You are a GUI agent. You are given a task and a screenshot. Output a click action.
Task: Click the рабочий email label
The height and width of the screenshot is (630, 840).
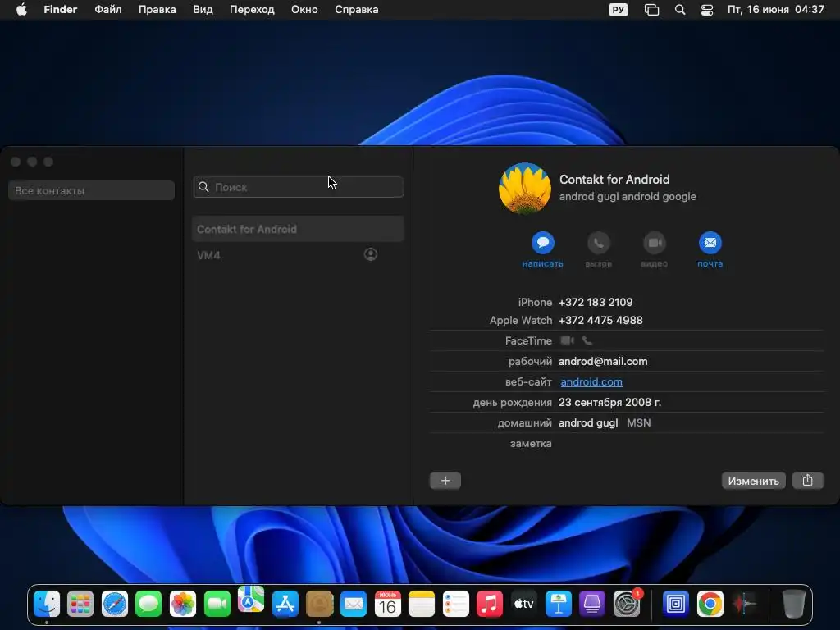click(531, 362)
